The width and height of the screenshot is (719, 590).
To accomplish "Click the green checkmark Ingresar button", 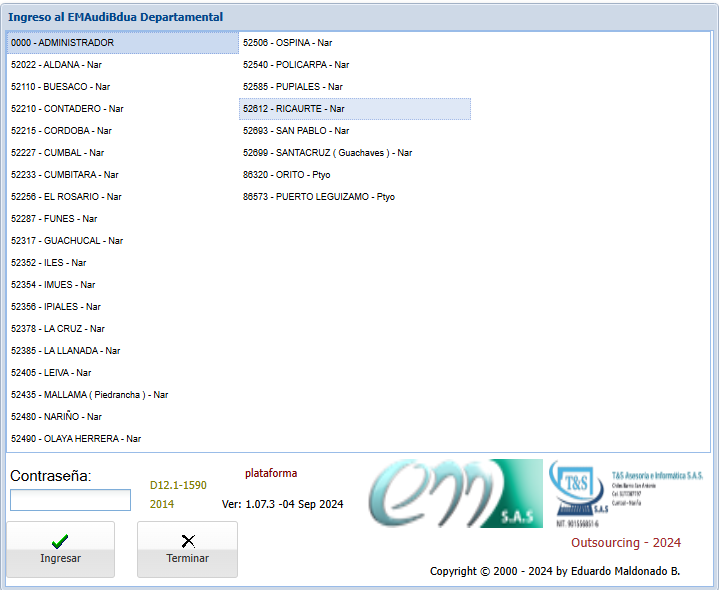I will [x=60, y=549].
